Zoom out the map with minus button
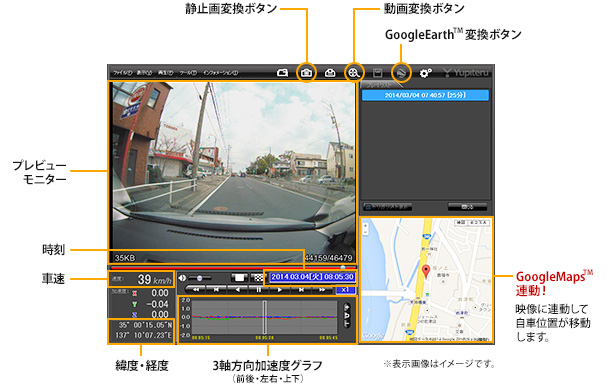The image size is (607, 388). pyautogui.click(x=366, y=231)
